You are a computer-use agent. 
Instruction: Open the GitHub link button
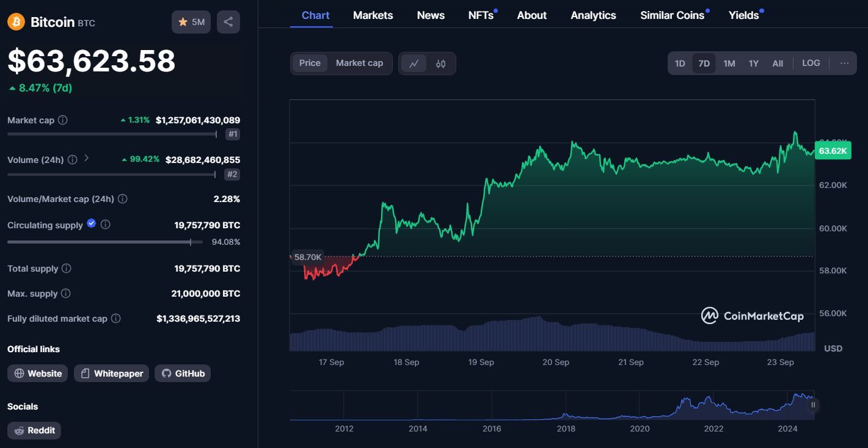tap(183, 374)
